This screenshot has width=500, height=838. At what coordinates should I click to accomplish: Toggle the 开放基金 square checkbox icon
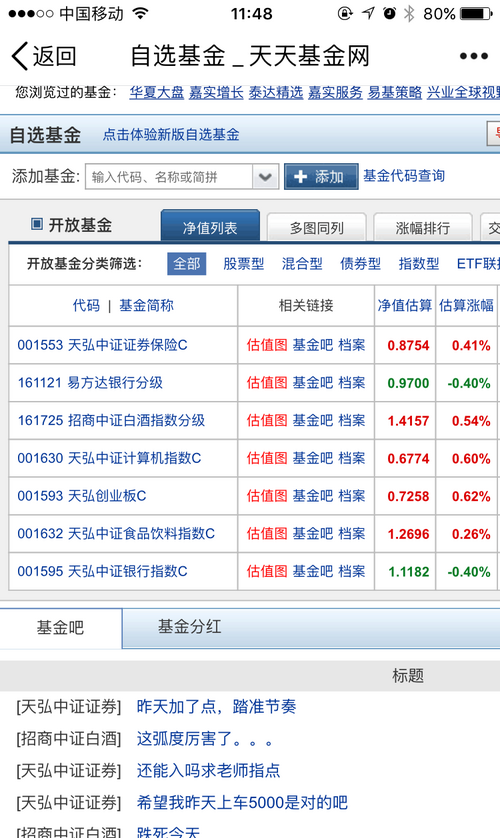(x=37, y=224)
